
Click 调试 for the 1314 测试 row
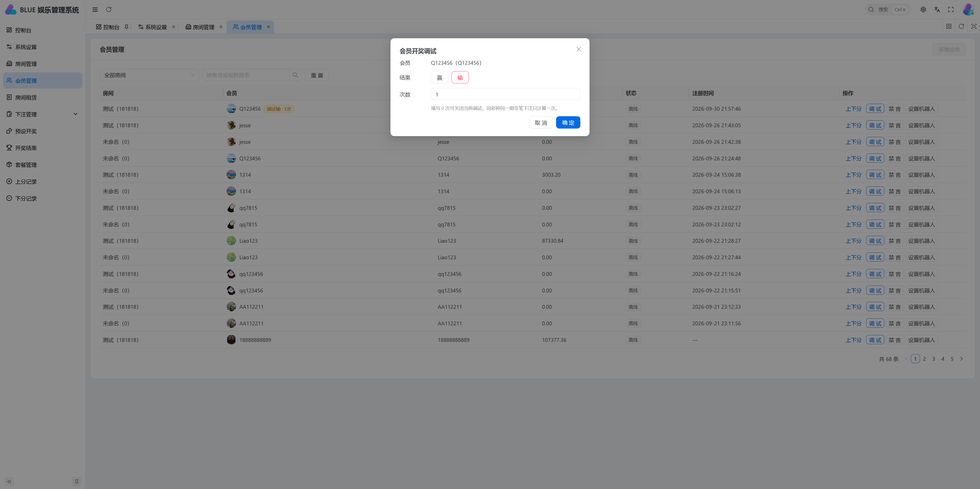875,175
